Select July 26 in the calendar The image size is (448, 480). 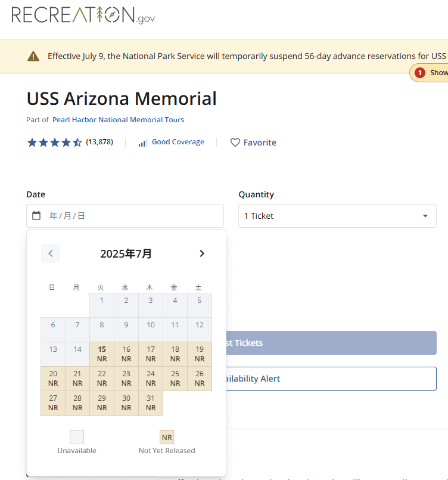(x=200, y=379)
